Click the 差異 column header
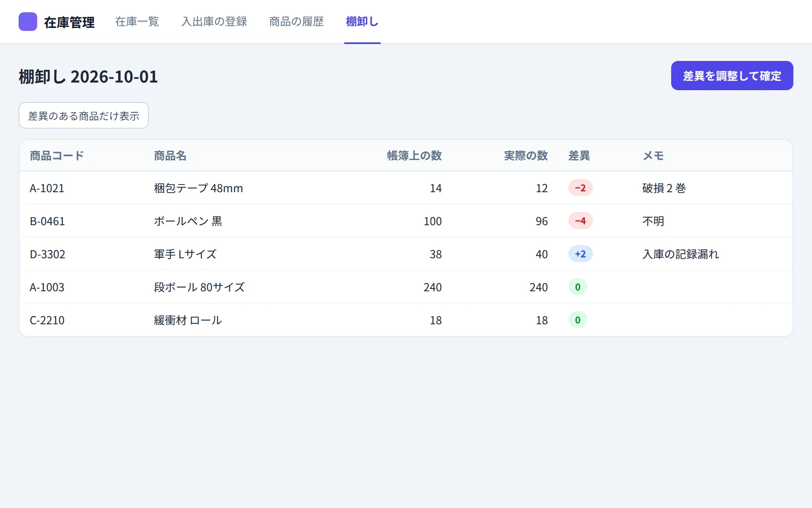 (x=579, y=156)
